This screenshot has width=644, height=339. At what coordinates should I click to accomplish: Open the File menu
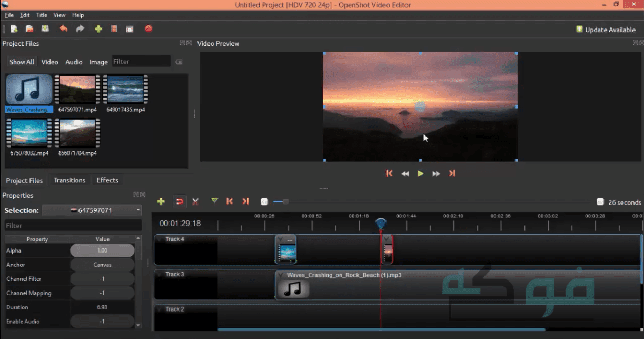point(9,15)
